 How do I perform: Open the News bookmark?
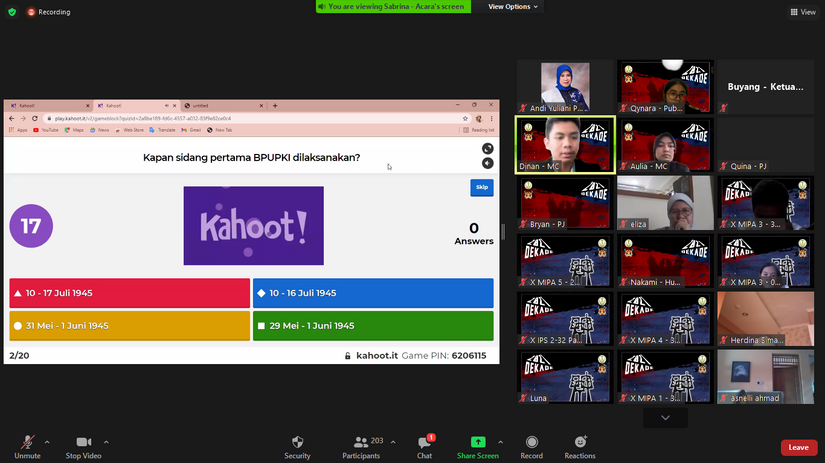click(99, 130)
